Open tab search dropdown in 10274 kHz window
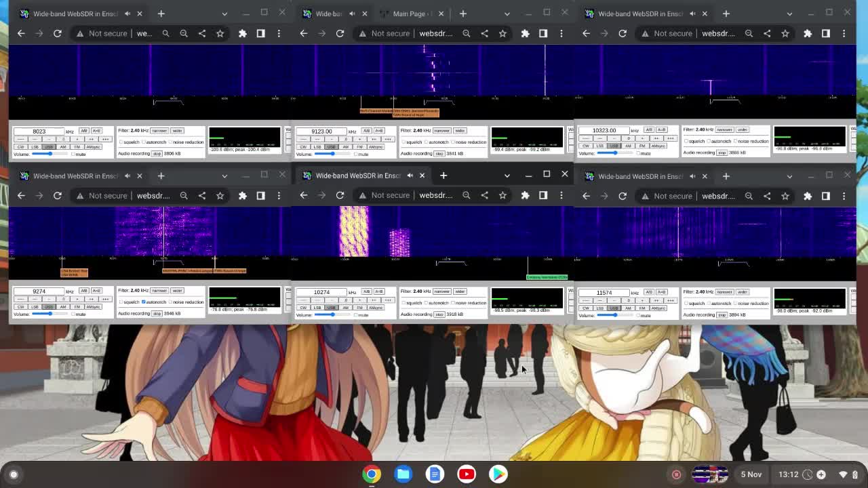The width and height of the screenshot is (868, 488). [x=507, y=176]
